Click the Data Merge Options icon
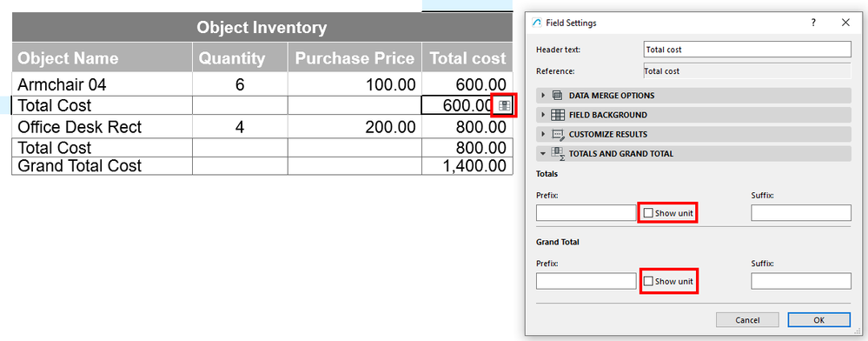 pos(558,96)
